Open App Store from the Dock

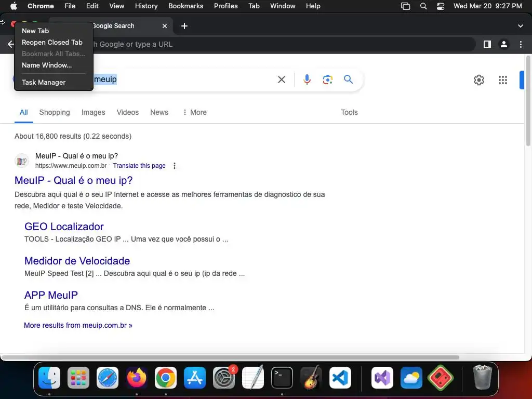click(195, 378)
